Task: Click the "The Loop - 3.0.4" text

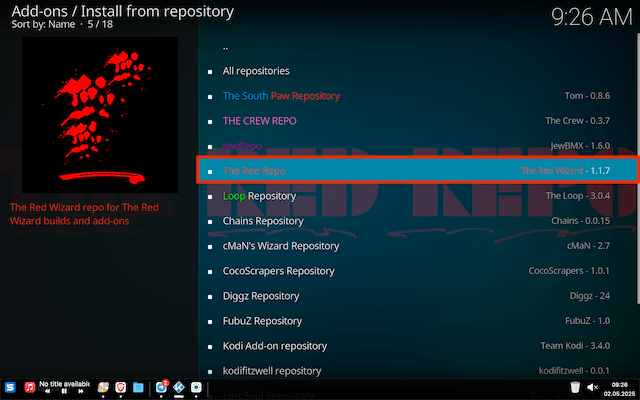Action: (578, 196)
